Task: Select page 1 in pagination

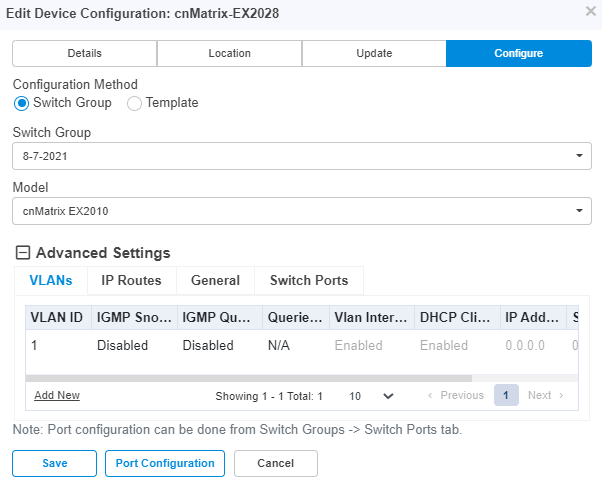Action: [x=506, y=395]
